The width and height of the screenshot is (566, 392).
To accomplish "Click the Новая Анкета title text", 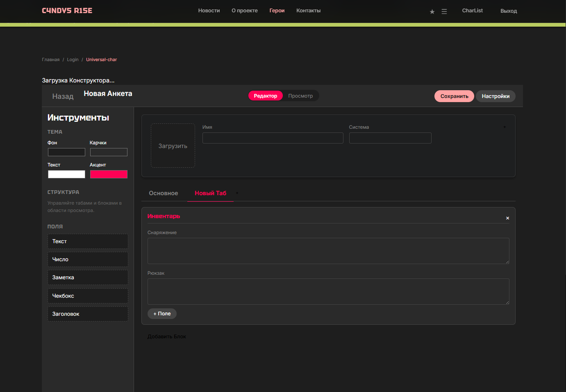I will 108,93.
